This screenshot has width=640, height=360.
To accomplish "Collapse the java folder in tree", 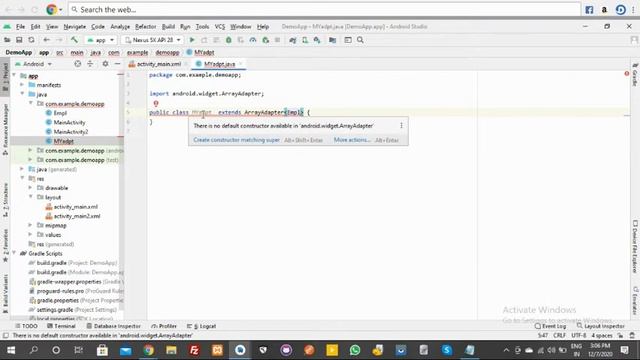I will (22, 94).
